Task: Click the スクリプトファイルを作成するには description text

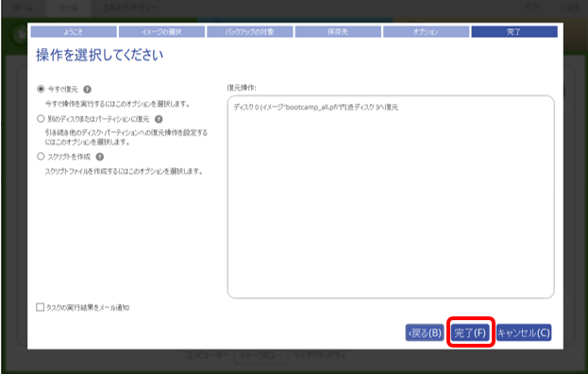Action: point(125,172)
